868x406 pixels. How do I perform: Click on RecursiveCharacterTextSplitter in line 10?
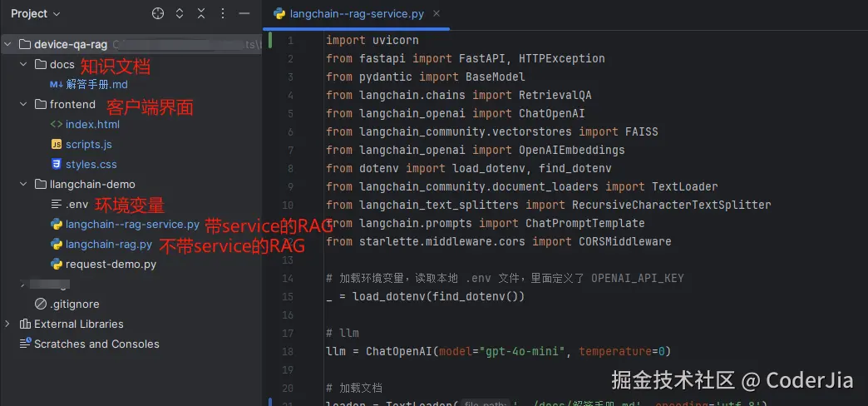pyautogui.click(x=672, y=205)
